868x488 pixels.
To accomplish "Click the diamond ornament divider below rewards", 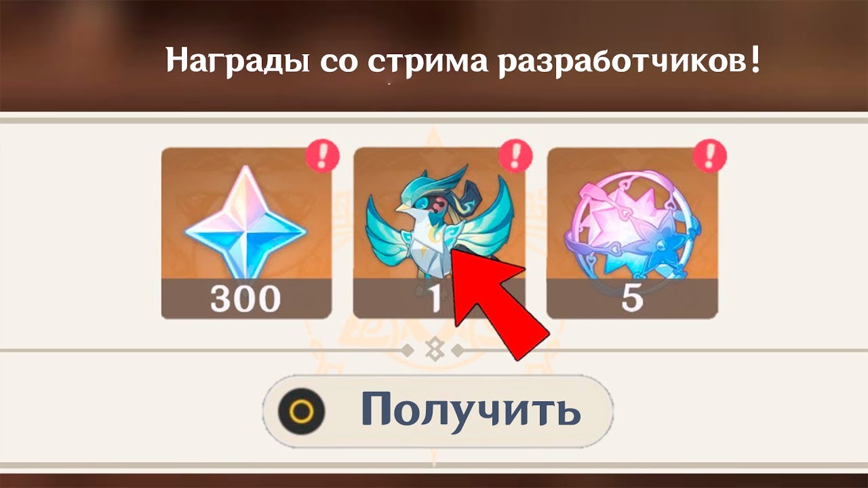I will (432, 350).
